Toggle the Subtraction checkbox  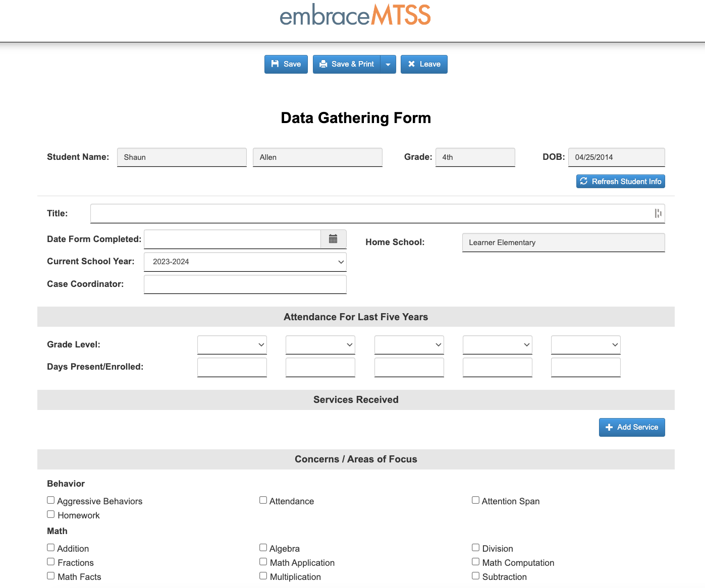[x=475, y=575]
